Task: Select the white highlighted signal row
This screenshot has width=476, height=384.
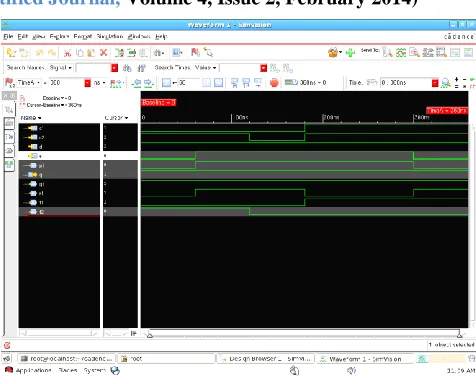Action: pyautogui.click(x=59, y=156)
